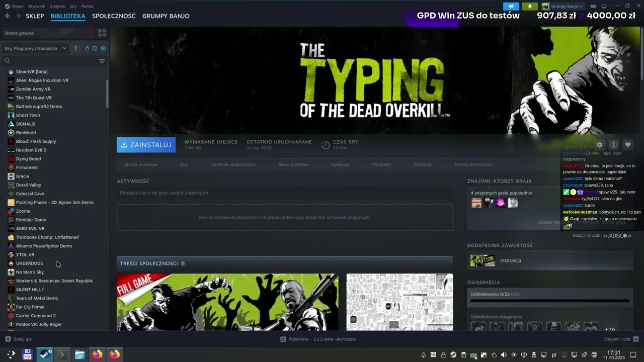
Task: Open game settings gear icon
Action: 599,145
